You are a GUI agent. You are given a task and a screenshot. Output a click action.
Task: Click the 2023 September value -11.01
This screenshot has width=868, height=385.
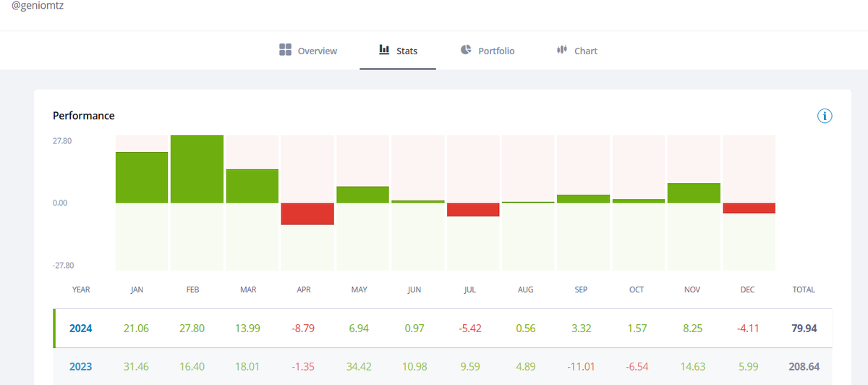click(x=581, y=366)
